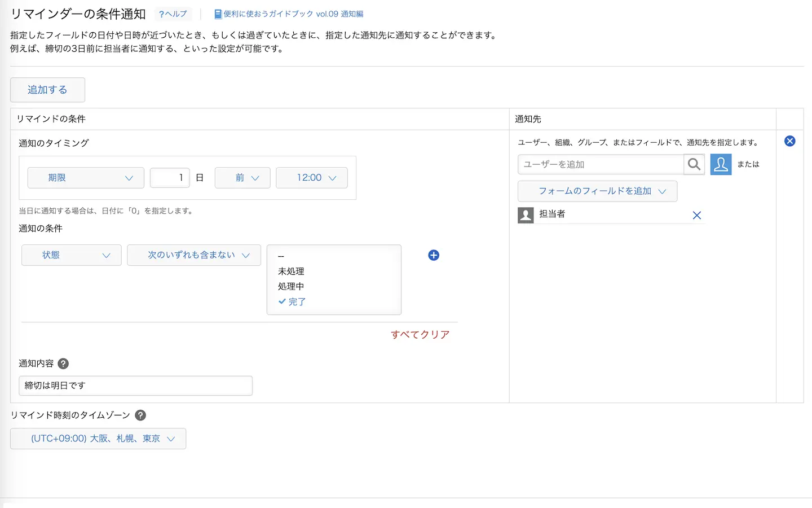Click the 追加する button
The width and height of the screenshot is (812, 508).
click(47, 90)
